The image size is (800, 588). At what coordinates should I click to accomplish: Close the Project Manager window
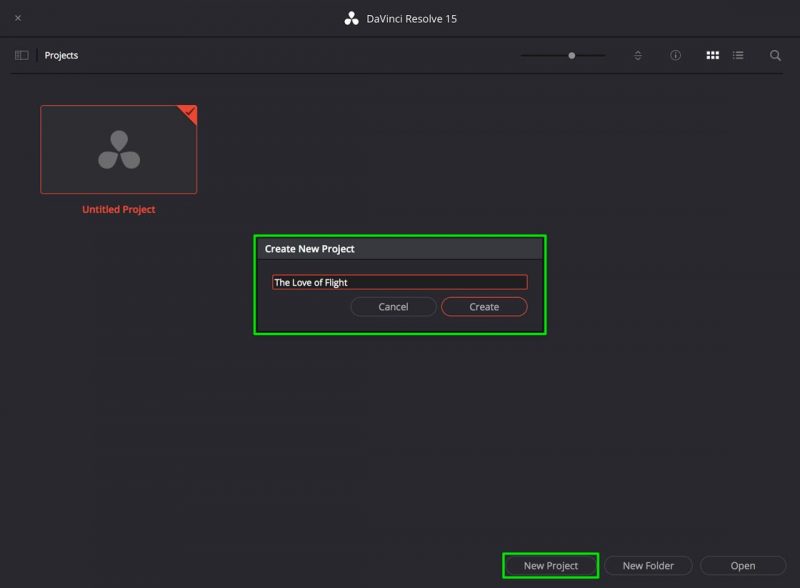[x=18, y=18]
